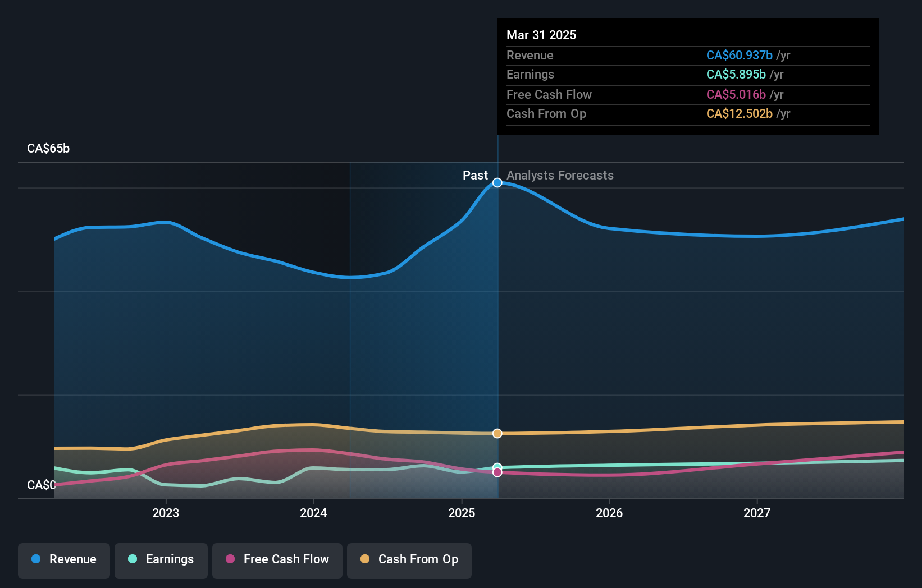Toggle the Cash From Op legend button

coord(409,561)
